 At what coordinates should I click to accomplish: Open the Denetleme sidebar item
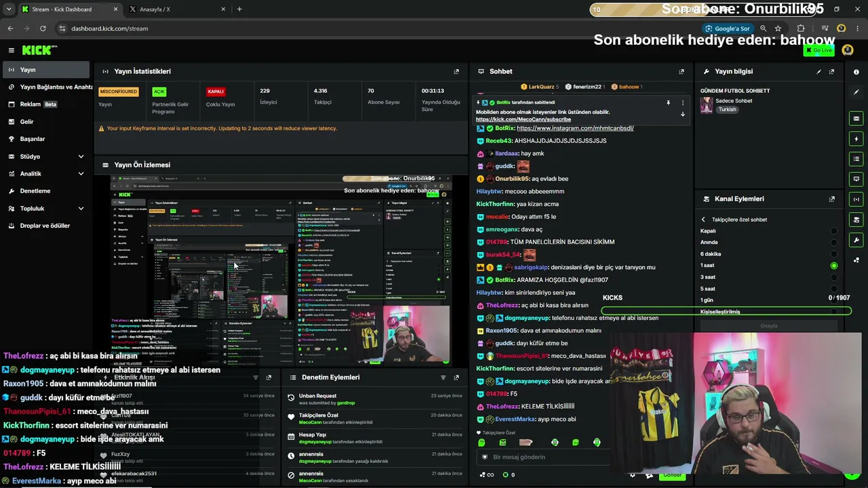pos(46,191)
